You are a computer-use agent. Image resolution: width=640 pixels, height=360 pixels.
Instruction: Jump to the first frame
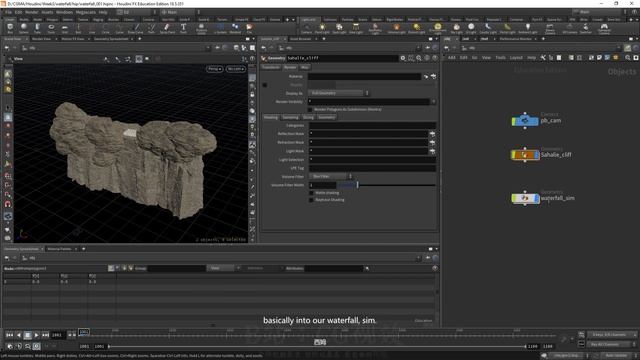coord(9,335)
